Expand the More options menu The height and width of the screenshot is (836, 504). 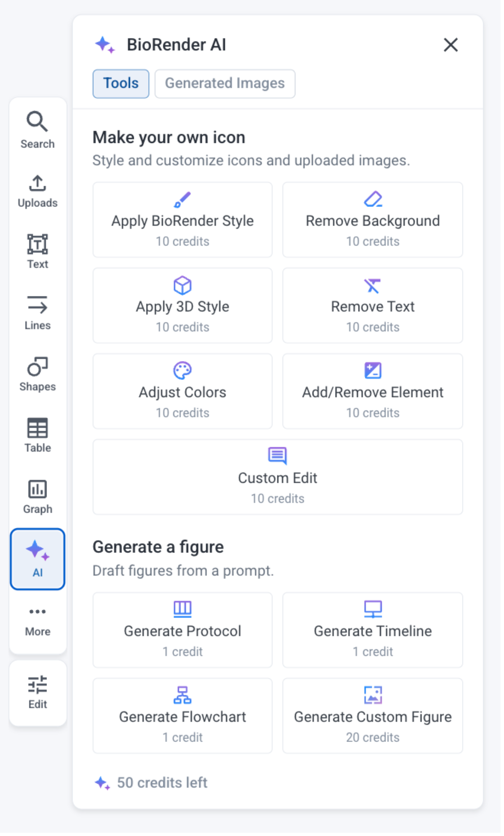37,621
